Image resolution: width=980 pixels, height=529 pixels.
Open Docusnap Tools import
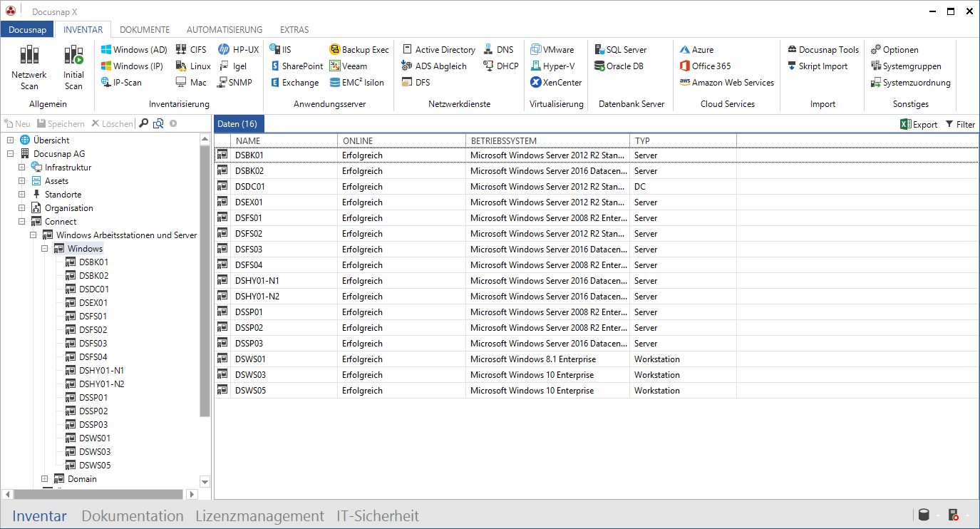coord(823,50)
